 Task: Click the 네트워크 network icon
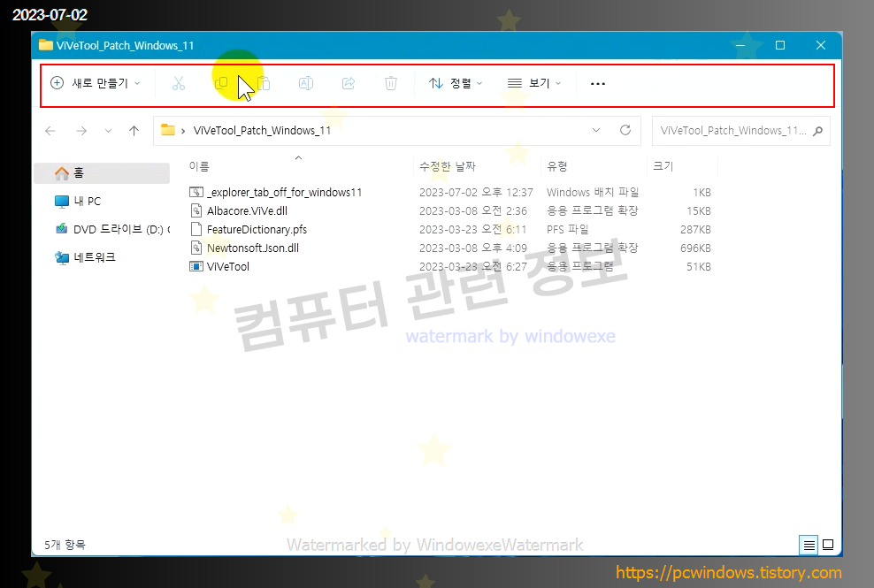[x=62, y=257]
